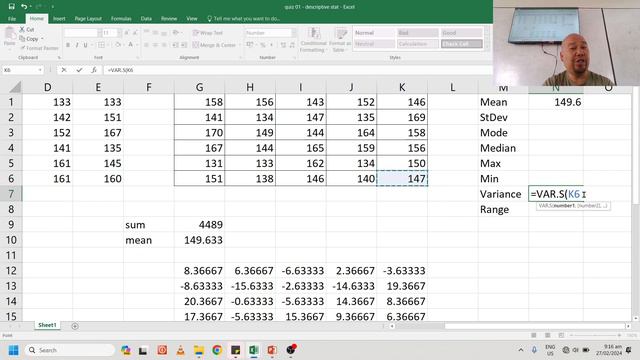
Task: Click the Orientation text-angle icon
Action: tap(176, 33)
